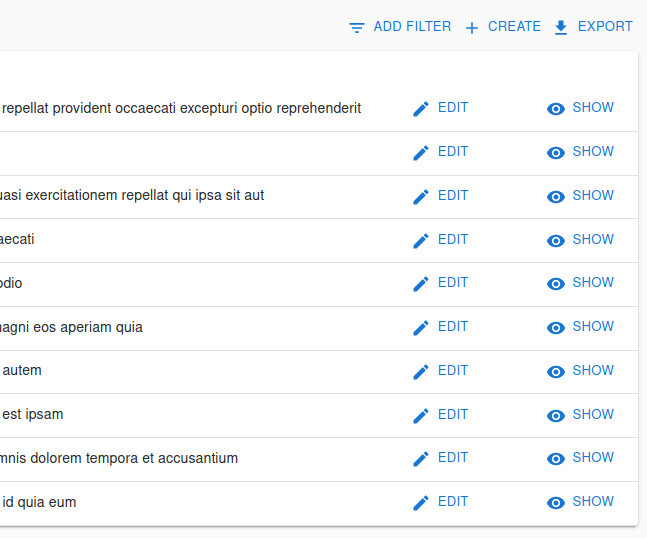This screenshot has width=647, height=538.
Task: Click pencil icon for 'tempora et accusantium' row
Action: (x=421, y=459)
